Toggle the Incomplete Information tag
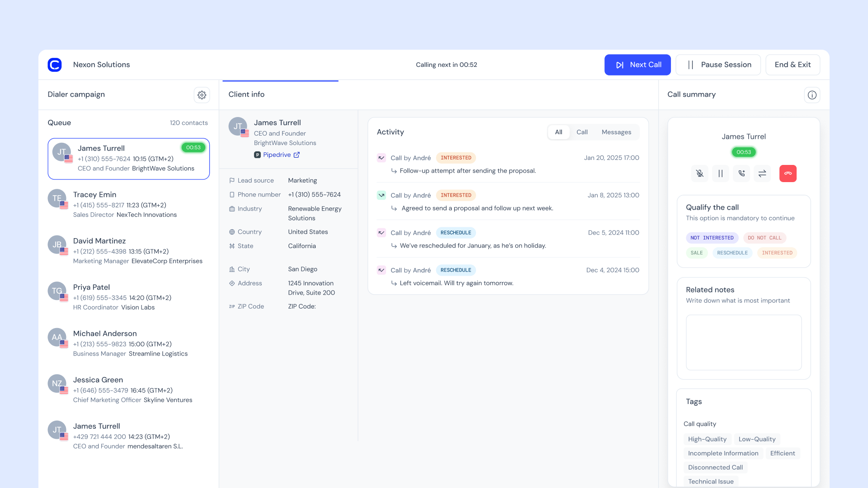This screenshot has height=488, width=868. pos(723,453)
